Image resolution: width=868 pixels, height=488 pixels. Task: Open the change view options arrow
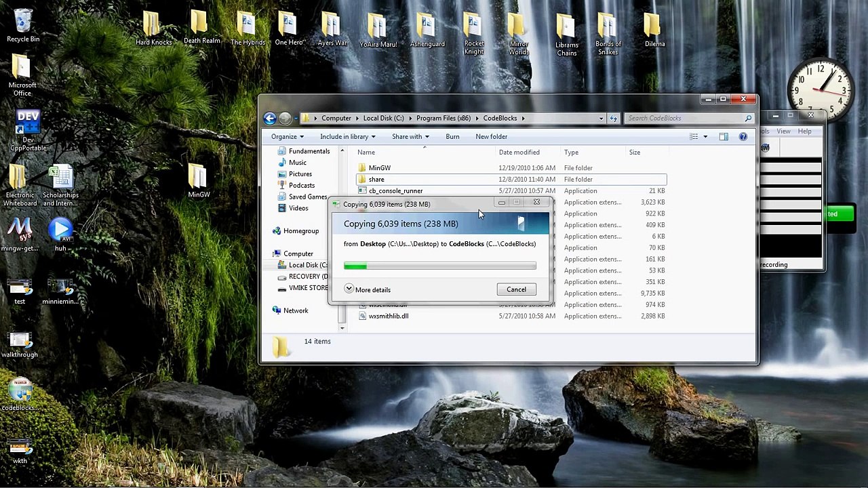pos(705,137)
